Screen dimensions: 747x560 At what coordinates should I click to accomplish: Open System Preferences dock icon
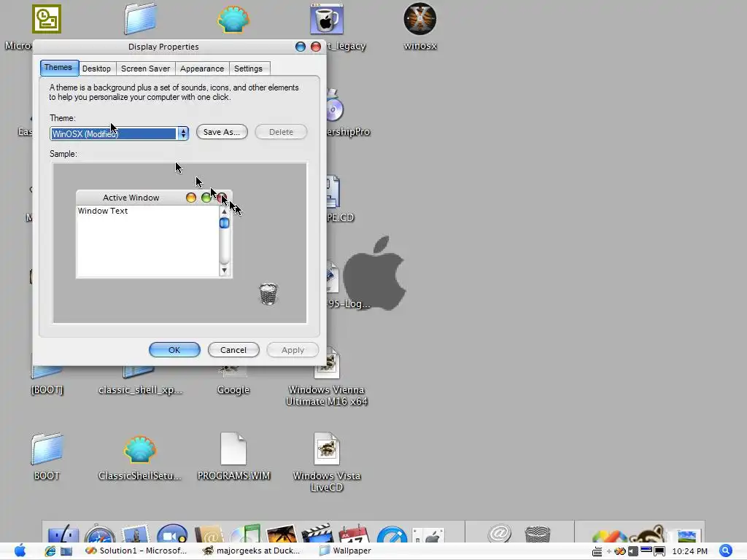[x=428, y=534]
